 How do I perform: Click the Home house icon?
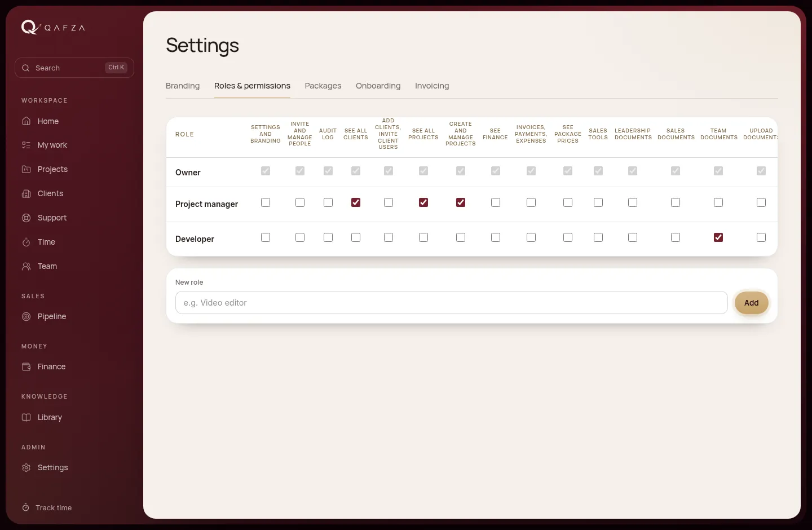point(26,121)
